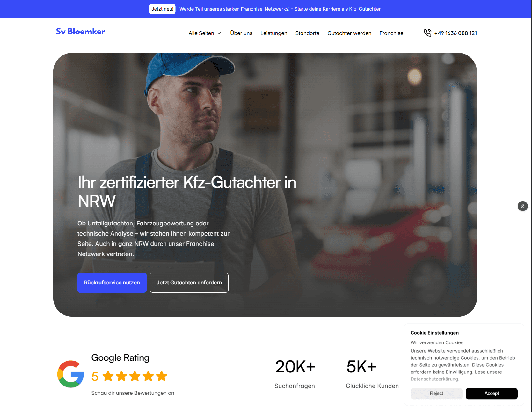Click Jetzt Gutachten anfordern button

189,283
